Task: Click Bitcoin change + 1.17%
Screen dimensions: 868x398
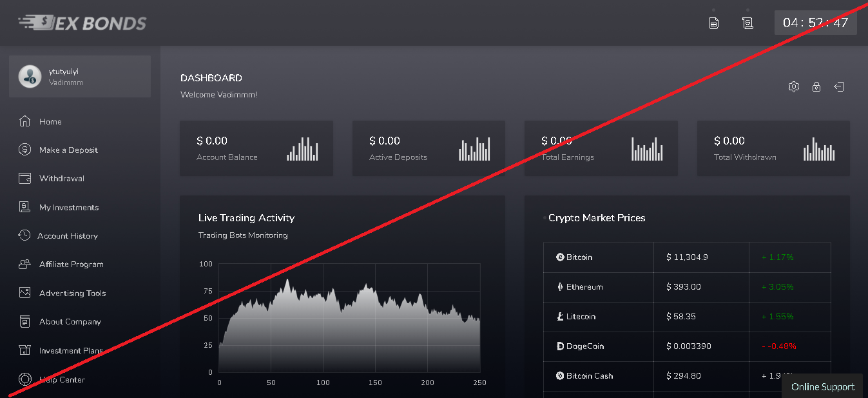Action: click(x=778, y=257)
